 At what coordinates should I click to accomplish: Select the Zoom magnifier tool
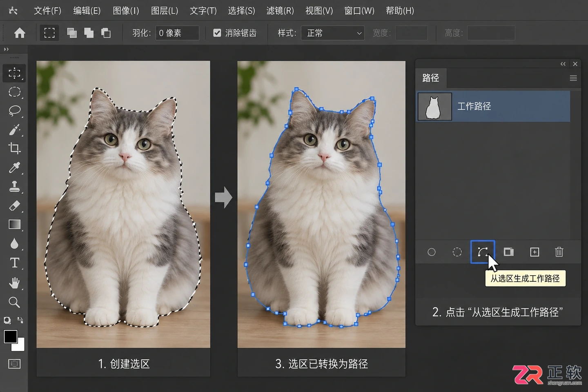click(14, 302)
